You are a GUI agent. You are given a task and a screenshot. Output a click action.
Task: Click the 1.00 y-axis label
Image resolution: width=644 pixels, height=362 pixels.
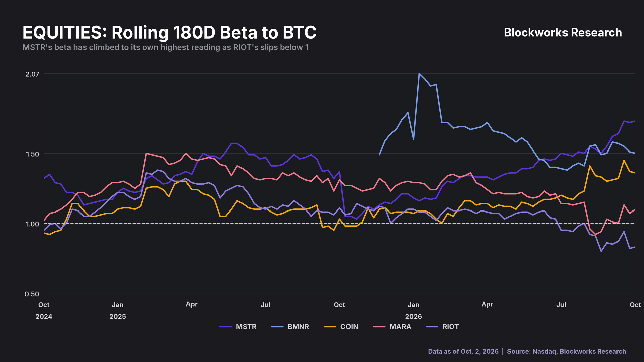click(32, 224)
